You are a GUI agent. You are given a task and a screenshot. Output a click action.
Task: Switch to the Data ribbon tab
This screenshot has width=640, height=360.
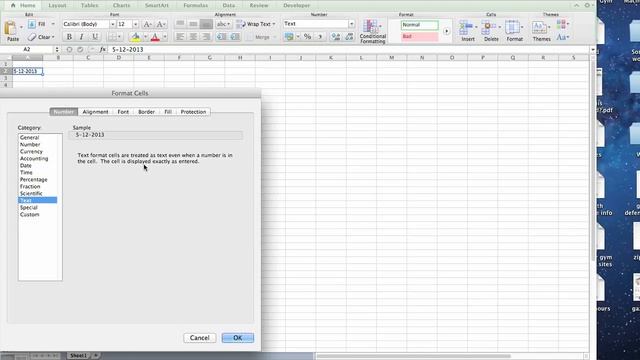click(229, 5)
